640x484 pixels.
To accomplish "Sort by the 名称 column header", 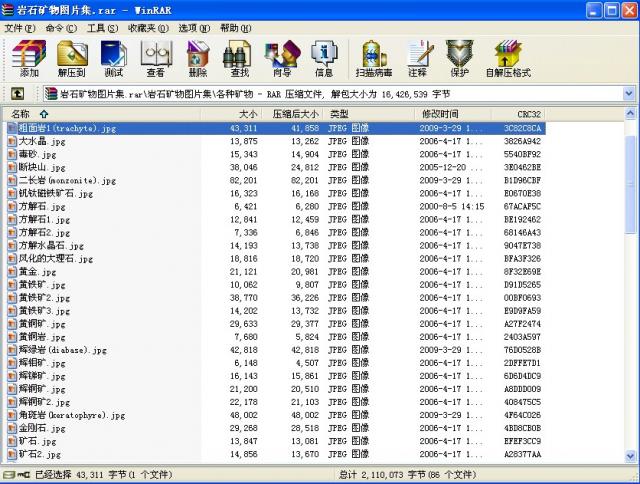I will coord(30,114).
